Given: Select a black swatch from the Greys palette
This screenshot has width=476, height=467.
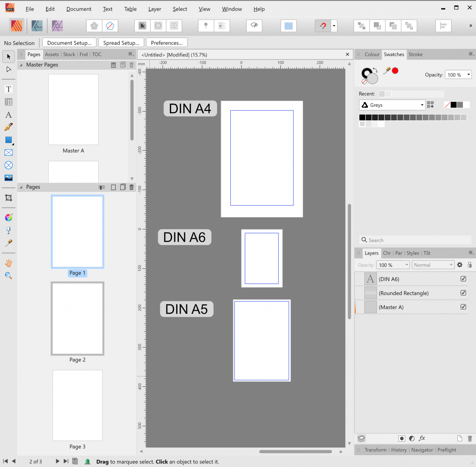Looking at the screenshot, I should coord(362,117).
